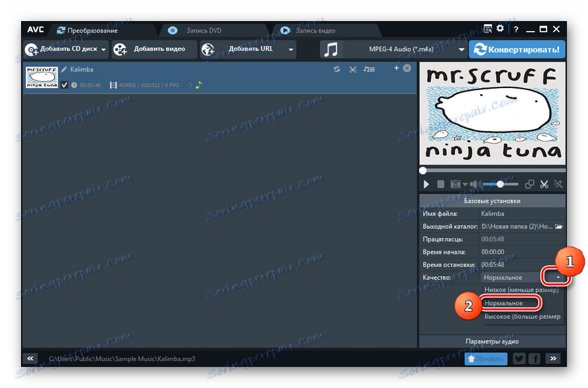Screen dimensions: 588x388
Task: Click the green music note icon on Kalimba row
Action: coord(199,85)
